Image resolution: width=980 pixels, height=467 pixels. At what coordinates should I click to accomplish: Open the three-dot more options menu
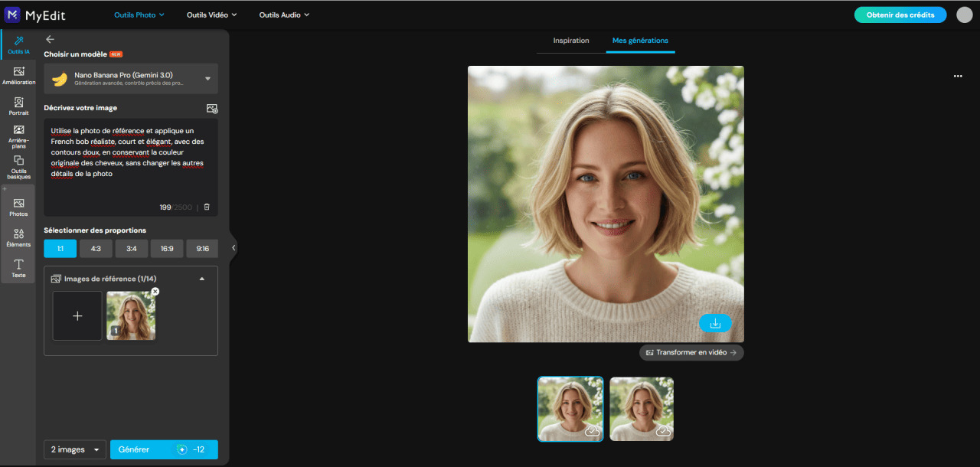[x=958, y=77]
